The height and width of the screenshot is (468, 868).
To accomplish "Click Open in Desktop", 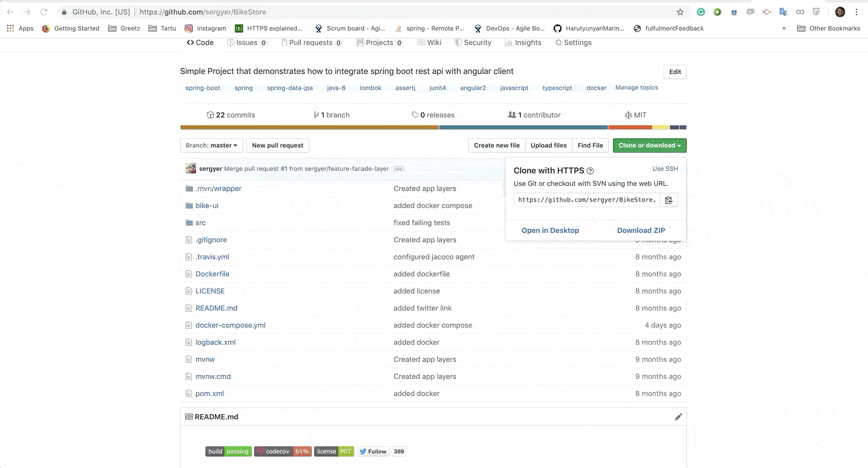I will tap(550, 230).
